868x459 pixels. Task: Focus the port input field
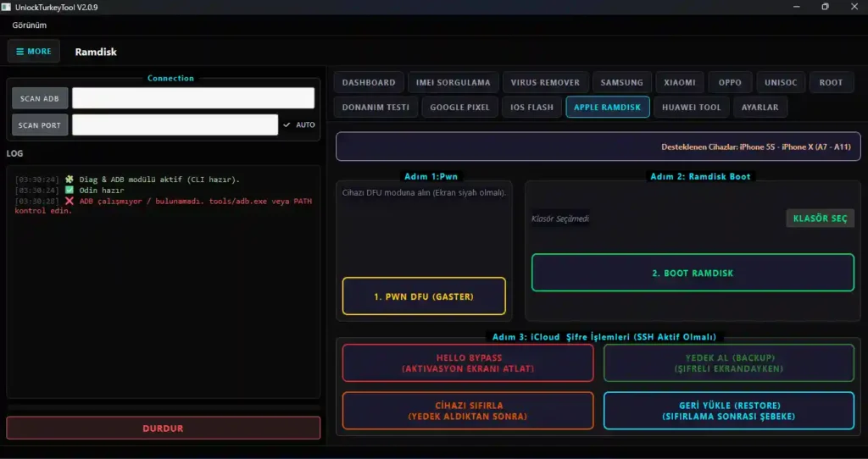pyautogui.click(x=175, y=125)
